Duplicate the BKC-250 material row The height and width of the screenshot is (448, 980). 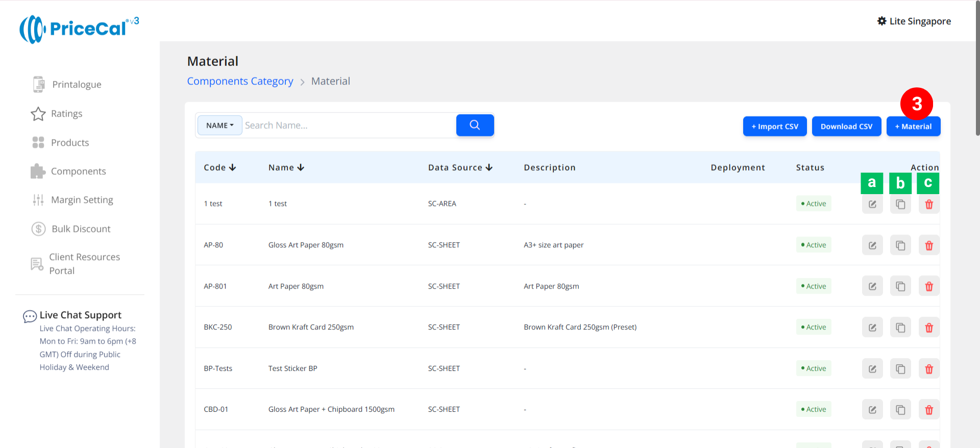[900, 327]
